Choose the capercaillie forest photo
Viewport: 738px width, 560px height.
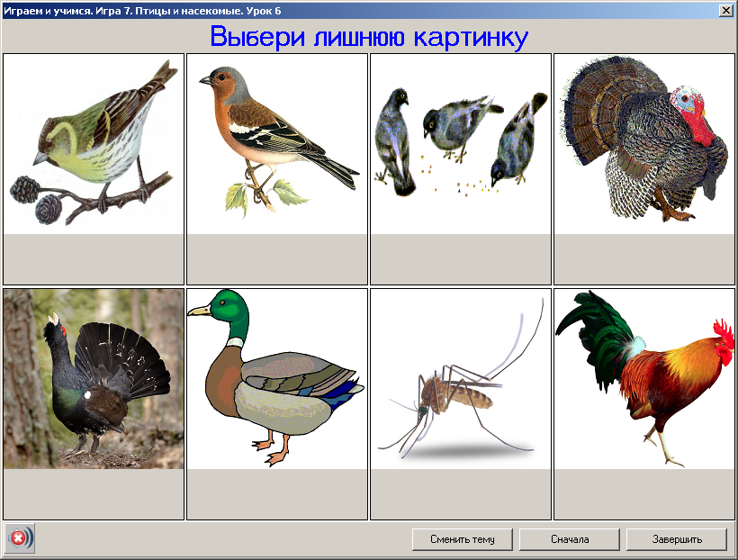click(94, 379)
